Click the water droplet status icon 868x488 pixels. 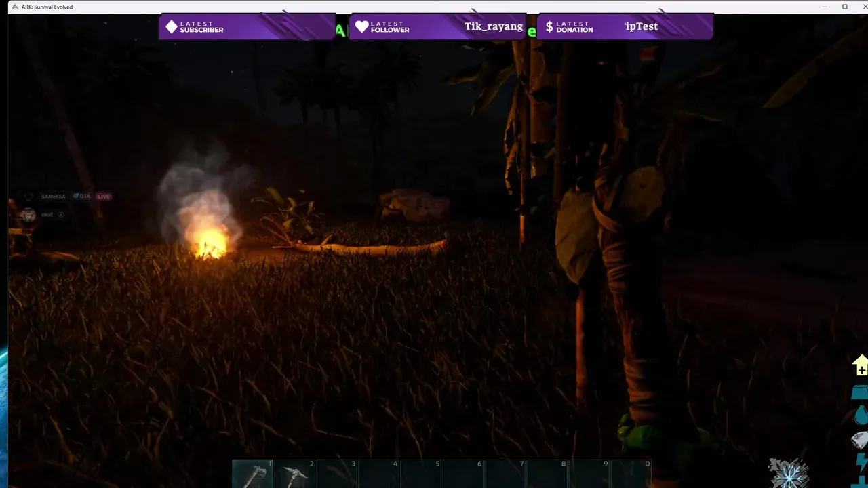click(861, 415)
